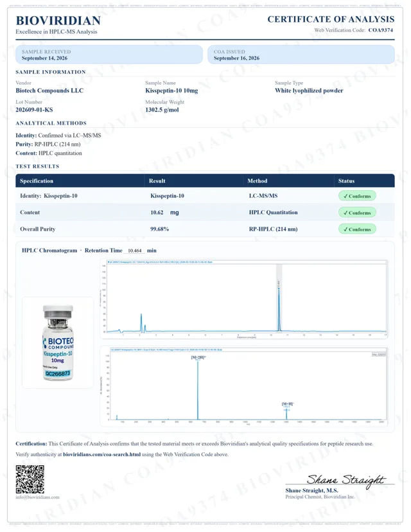Click the Status column header
The image size is (411, 532).
[346, 181]
